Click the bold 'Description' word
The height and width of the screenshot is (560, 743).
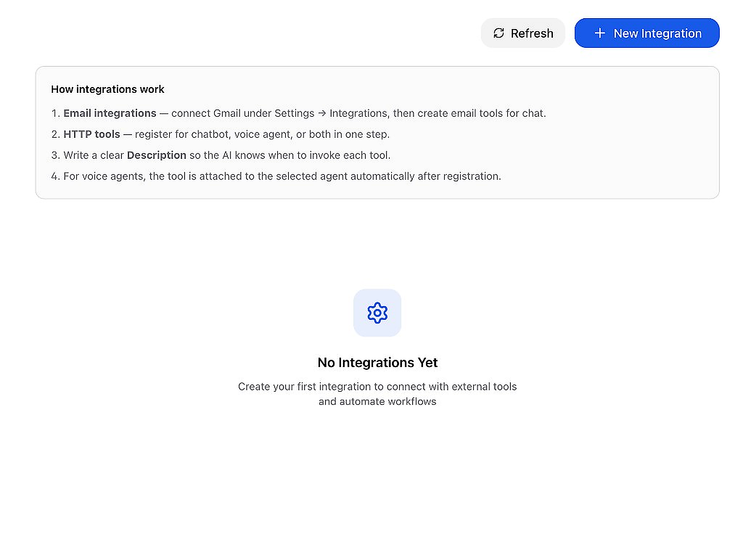pyautogui.click(x=156, y=155)
